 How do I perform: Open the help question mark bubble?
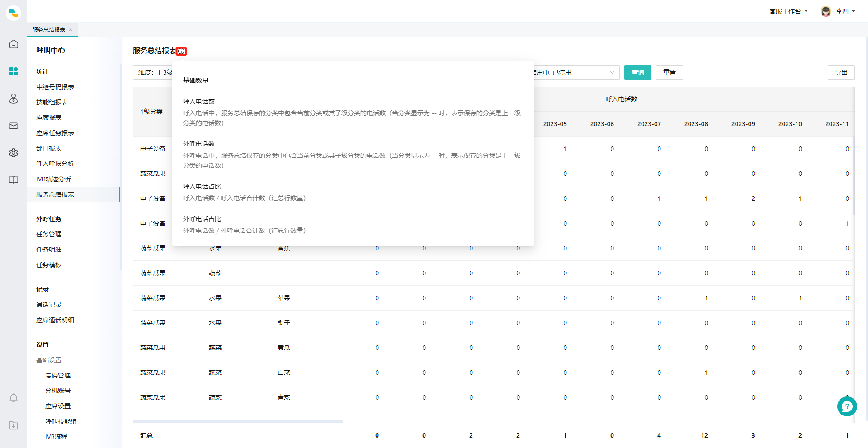847,406
